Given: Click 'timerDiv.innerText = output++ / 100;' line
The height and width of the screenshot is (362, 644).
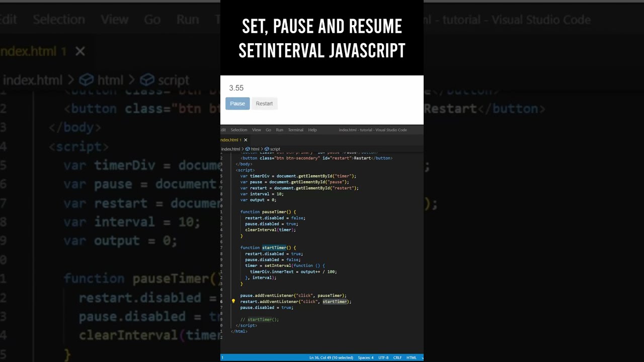Looking at the screenshot, I should (293, 271).
